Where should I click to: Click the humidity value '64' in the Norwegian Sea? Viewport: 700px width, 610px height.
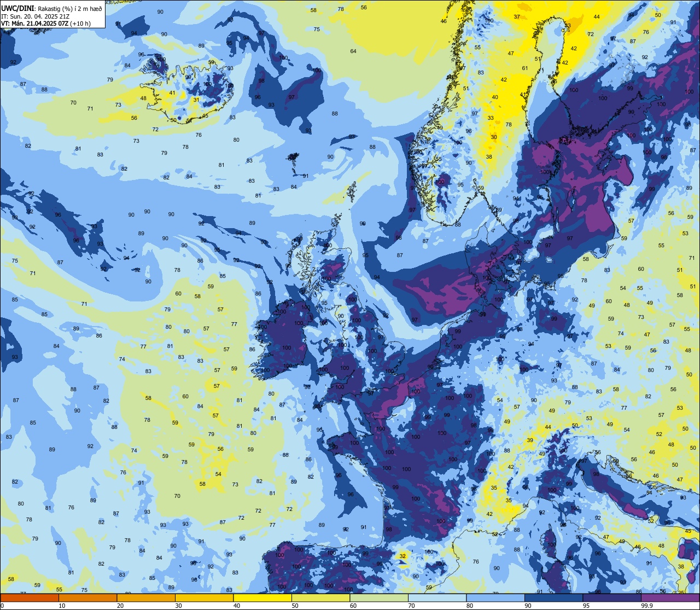353,51
